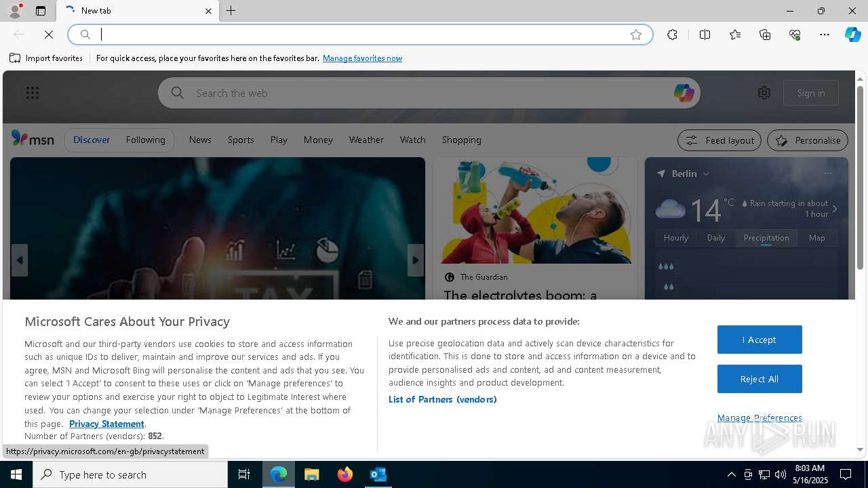Open the Privacy Statement link
This screenshot has height=488, width=868.
[106, 424]
